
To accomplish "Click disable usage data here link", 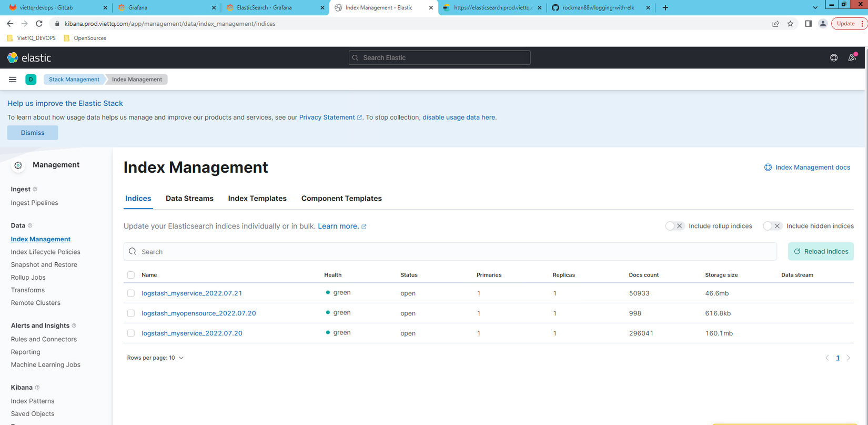I will coord(459,117).
